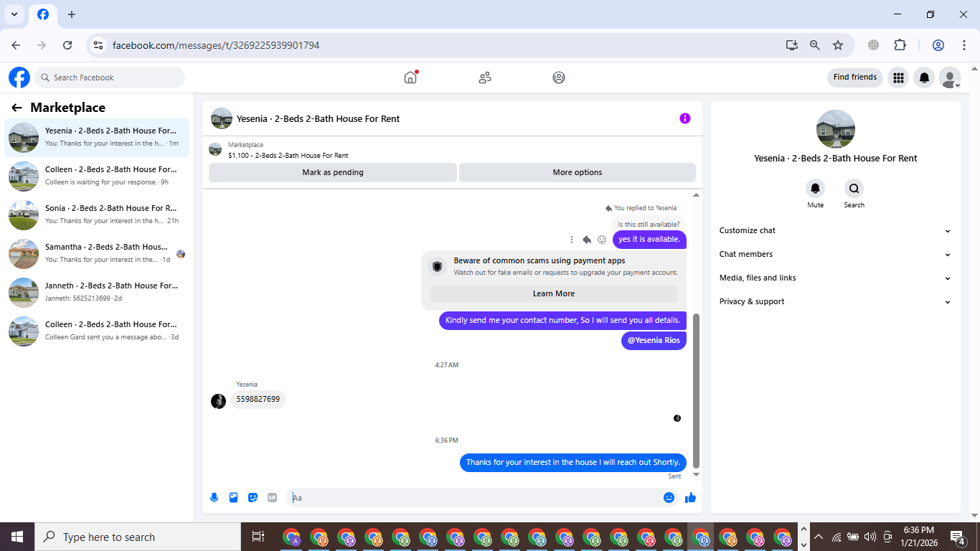980x551 pixels.
Task: Choose a GIF
Action: coord(272,497)
